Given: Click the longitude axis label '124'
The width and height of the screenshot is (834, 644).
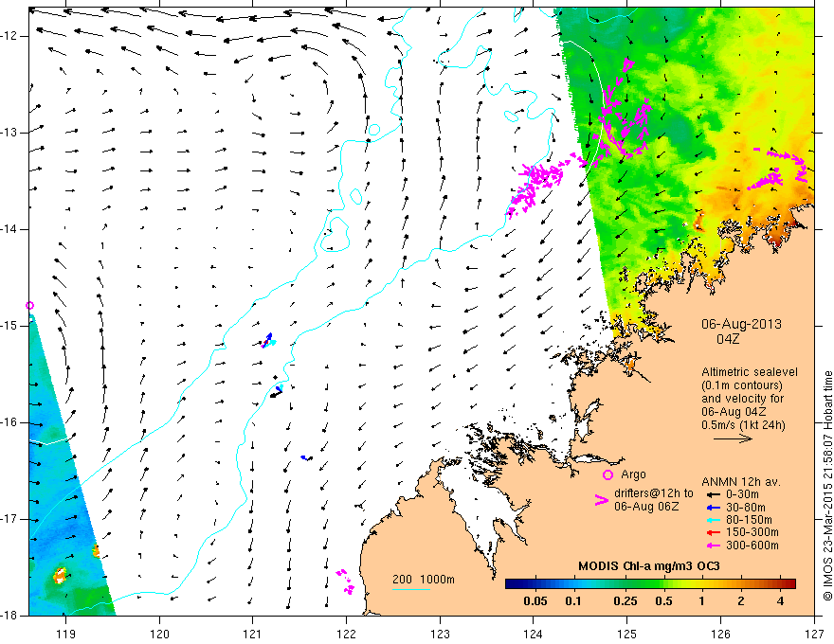Looking at the screenshot, I should pyautogui.click(x=534, y=634).
